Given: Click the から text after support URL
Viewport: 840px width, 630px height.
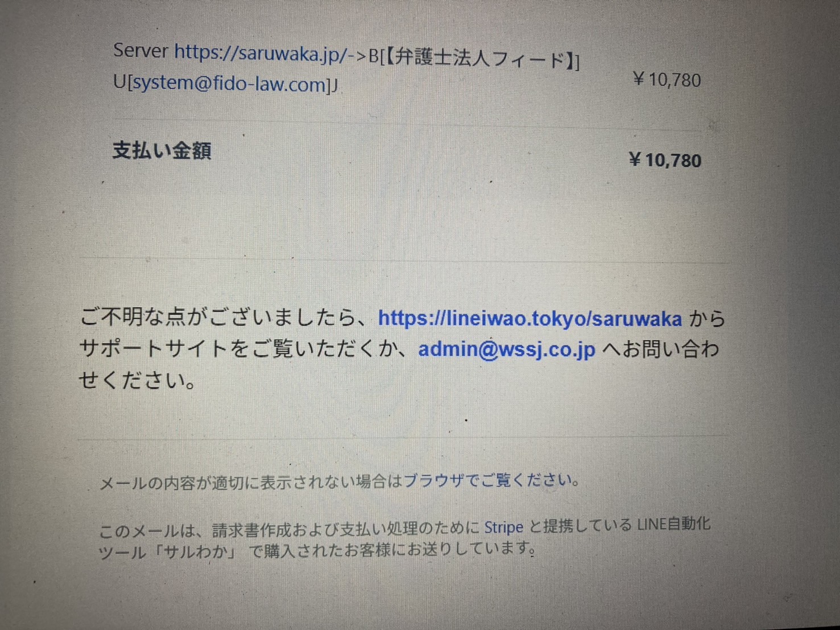Looking at the screenshot, I should click(707, 318).
